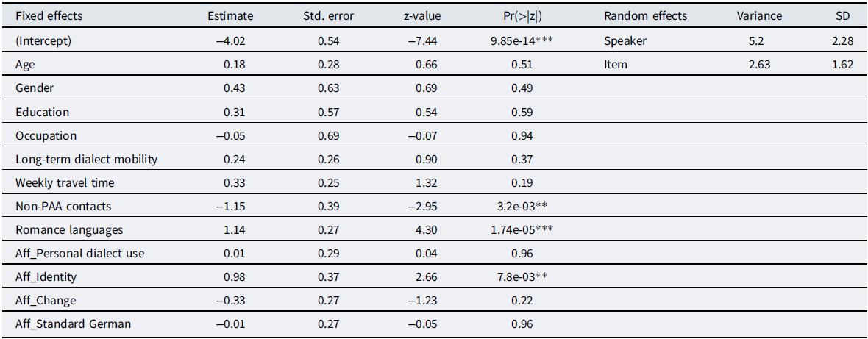Viewport: 868px width, 339px height.
Task: Select the Long-term dialect mobility row
Action: [86, 159]
